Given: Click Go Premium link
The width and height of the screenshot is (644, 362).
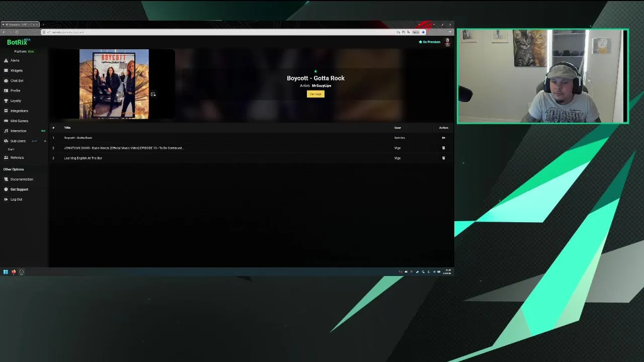Looking at the screenshot, I should point(430,42).
